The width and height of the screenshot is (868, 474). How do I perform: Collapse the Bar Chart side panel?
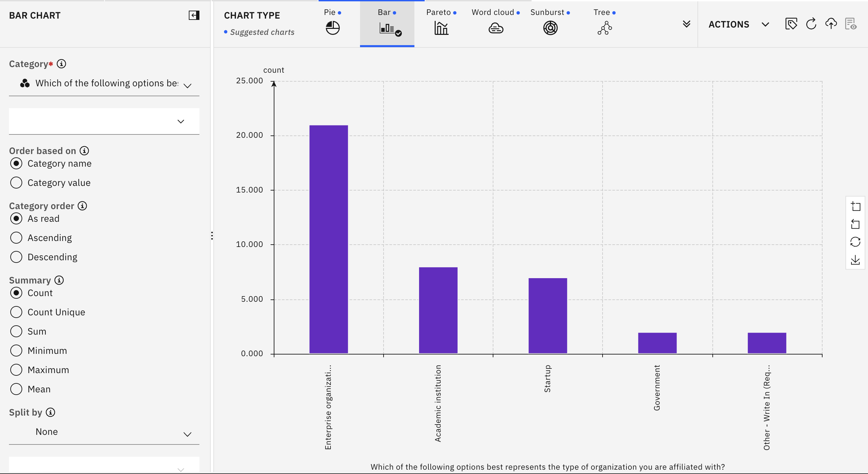click(x=194, y=15)
